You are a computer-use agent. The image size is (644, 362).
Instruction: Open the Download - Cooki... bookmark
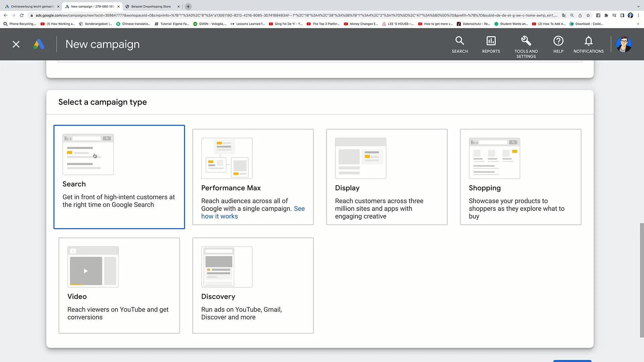[x=586, y=24]
